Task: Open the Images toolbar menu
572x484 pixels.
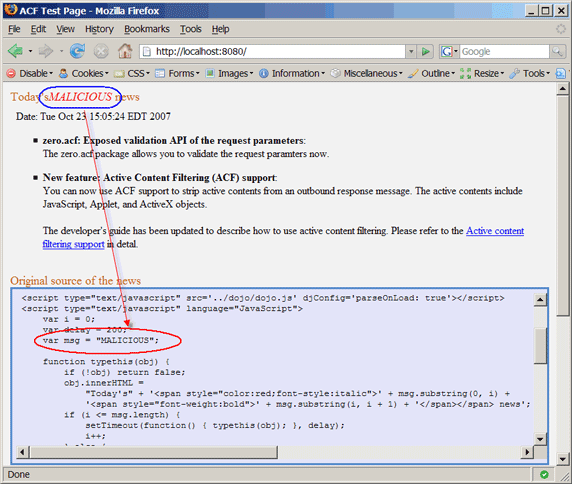Action: 229,73
